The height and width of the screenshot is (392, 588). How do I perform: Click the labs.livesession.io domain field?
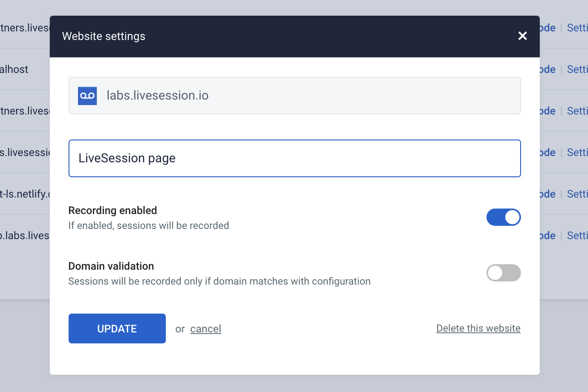pyautogui.click(x=294, y=96)
